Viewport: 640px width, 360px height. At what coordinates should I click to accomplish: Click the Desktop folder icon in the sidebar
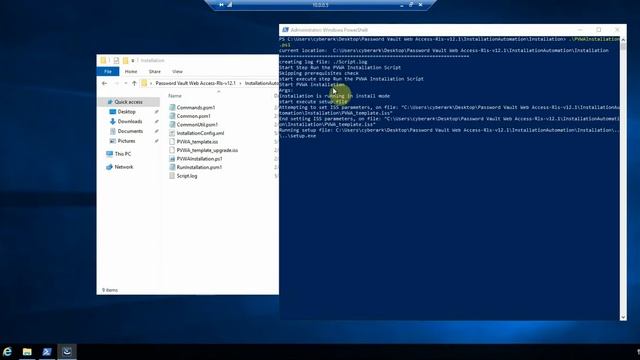(113, 111)
